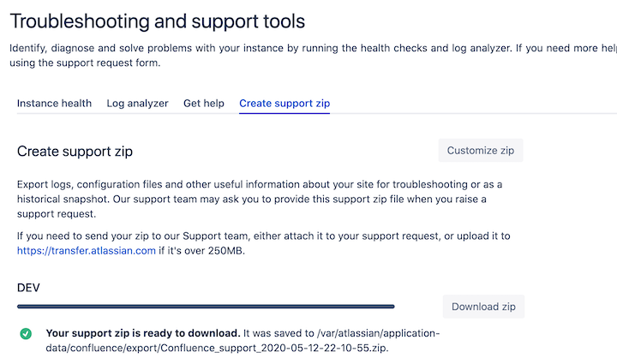Select the Create support zip tab
617x364 pixels.
click(285, 104)
